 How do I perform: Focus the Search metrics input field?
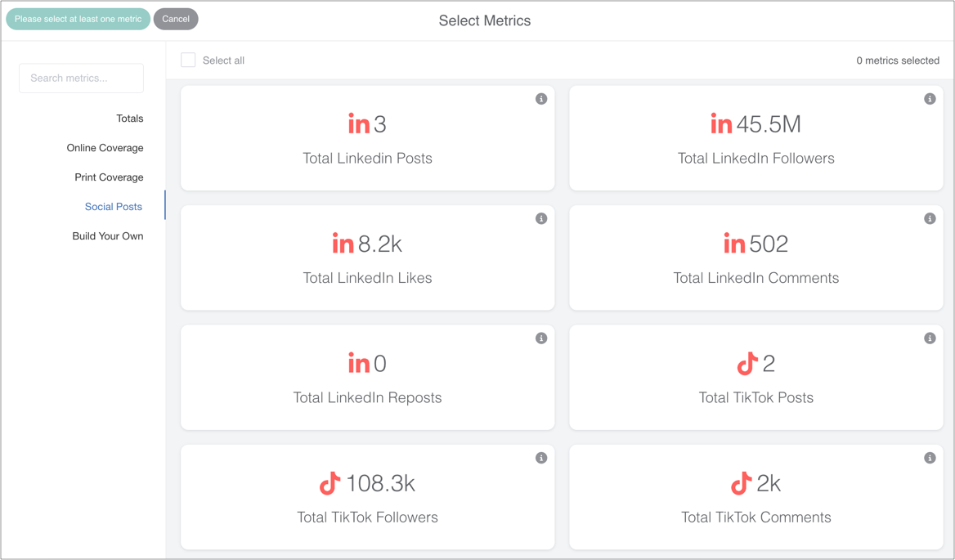81,78
